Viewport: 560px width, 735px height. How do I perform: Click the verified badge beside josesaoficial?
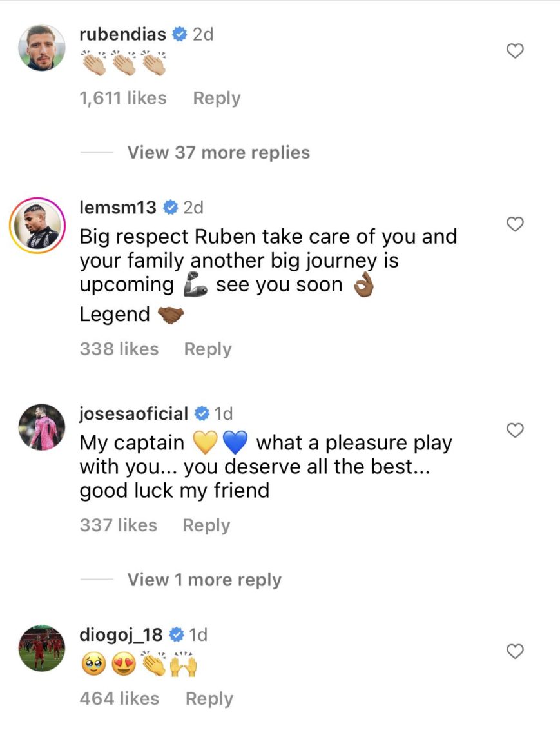[202, 413]
